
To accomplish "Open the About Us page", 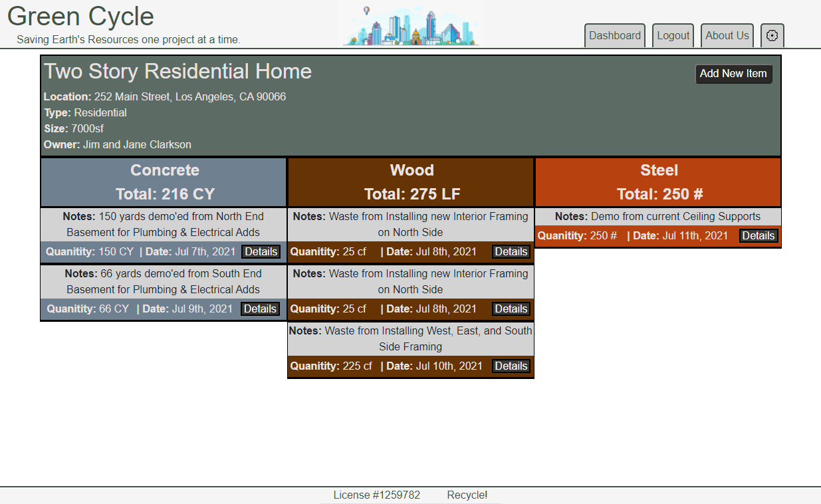I will (727, 36).
